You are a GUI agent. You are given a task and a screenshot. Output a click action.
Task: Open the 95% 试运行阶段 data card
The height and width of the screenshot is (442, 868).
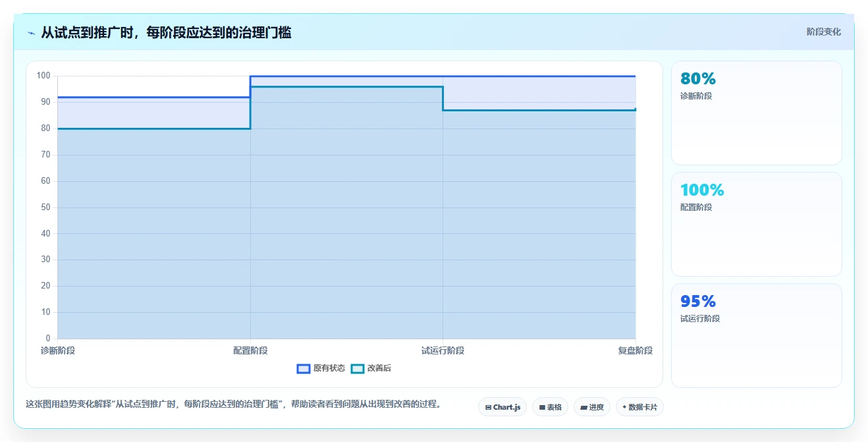(756, 335)
